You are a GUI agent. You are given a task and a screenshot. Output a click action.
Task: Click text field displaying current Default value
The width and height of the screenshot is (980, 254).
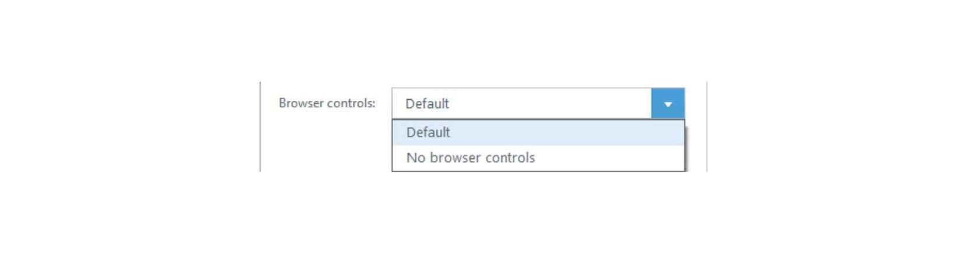point(521,104)
